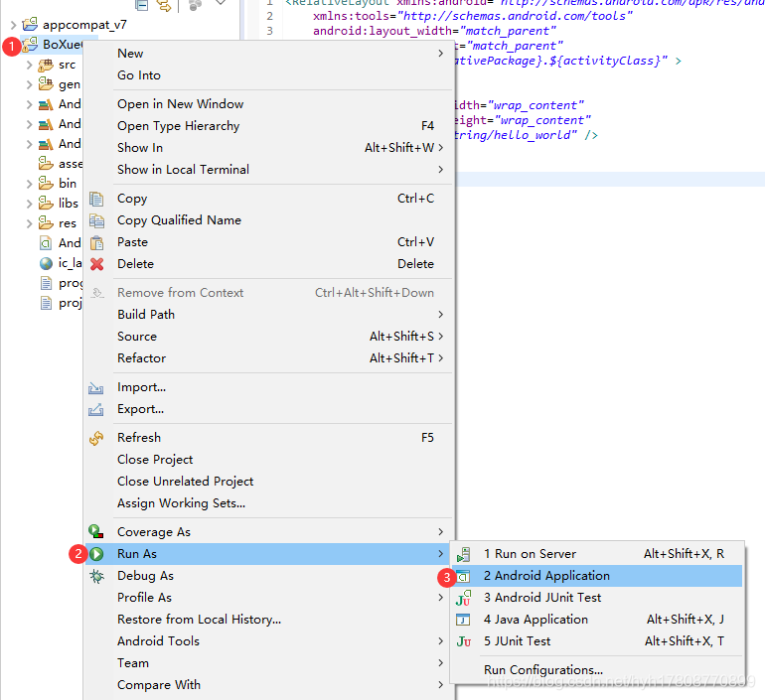
Task: Click the red Delete X icon
Action: click(96, 264)
